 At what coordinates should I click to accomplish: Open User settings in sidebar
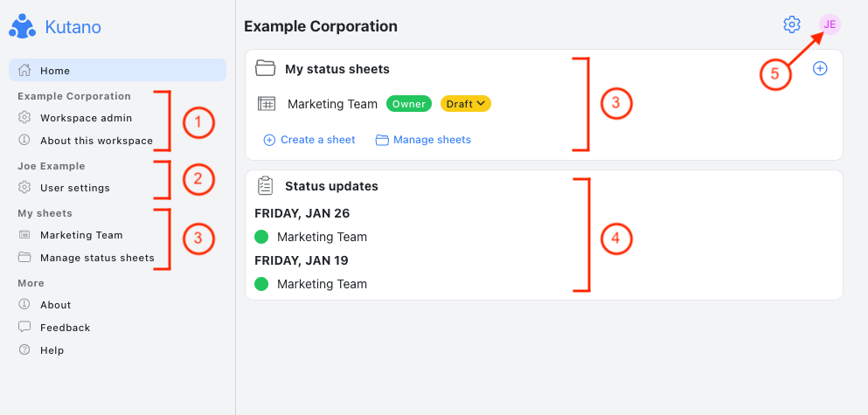[74, 188]
